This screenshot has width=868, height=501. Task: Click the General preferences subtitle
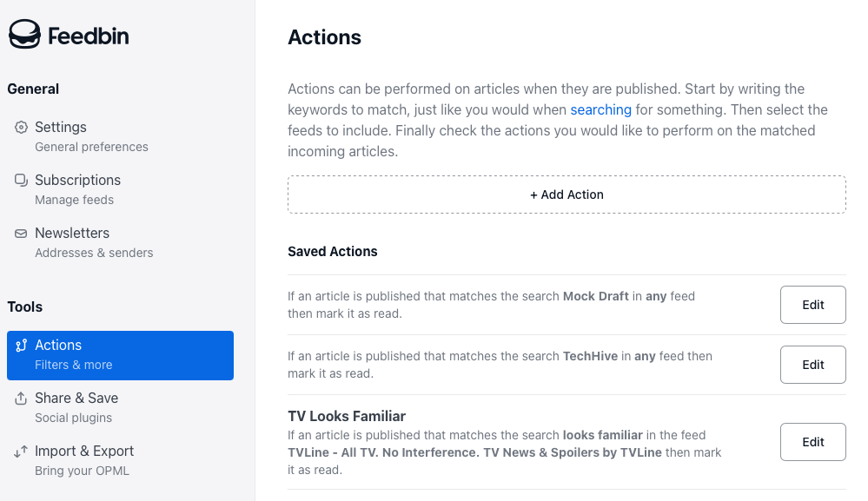coord(91,147)
